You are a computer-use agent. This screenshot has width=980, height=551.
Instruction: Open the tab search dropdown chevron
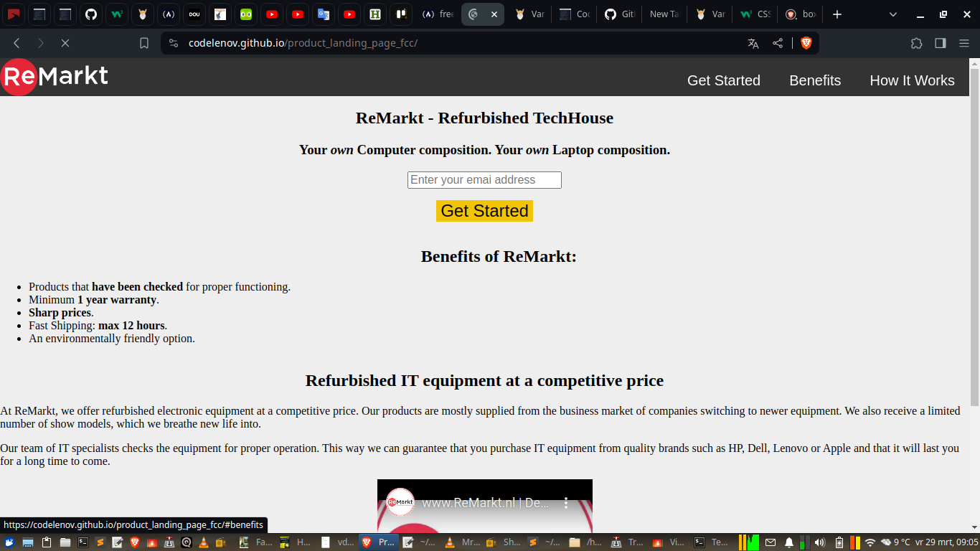click(x=892, y=14)
